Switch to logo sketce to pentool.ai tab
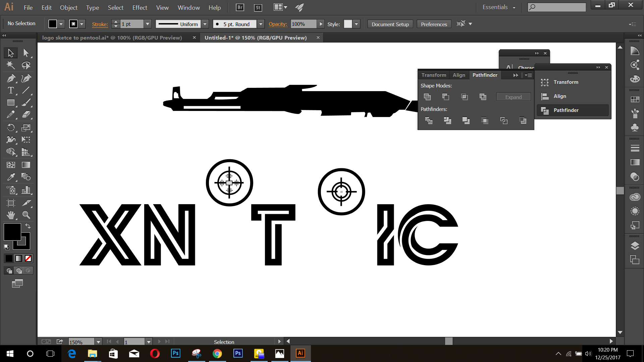 click(112, 38)
